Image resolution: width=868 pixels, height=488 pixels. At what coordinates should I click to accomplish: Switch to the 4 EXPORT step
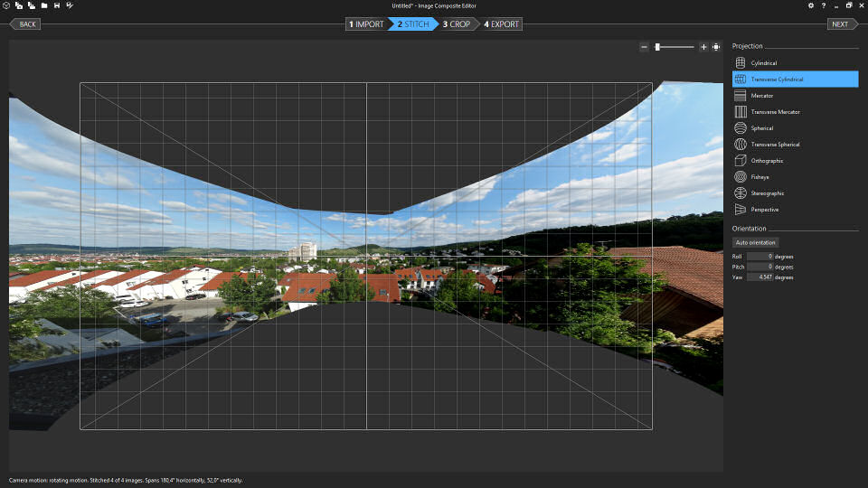point(502,24)
